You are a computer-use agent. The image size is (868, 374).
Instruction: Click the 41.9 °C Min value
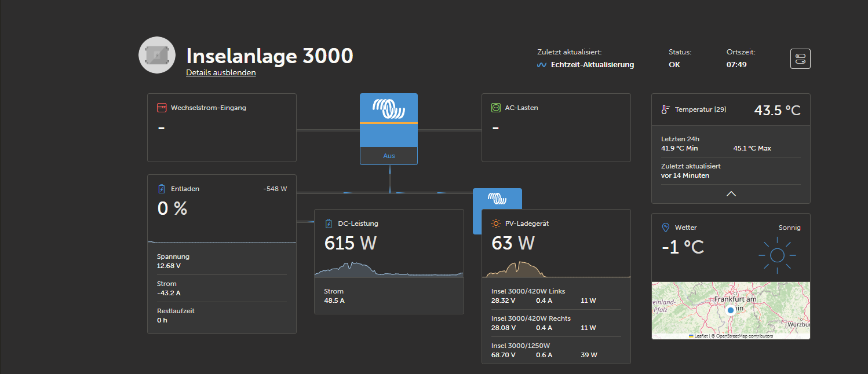click(680, 148)
